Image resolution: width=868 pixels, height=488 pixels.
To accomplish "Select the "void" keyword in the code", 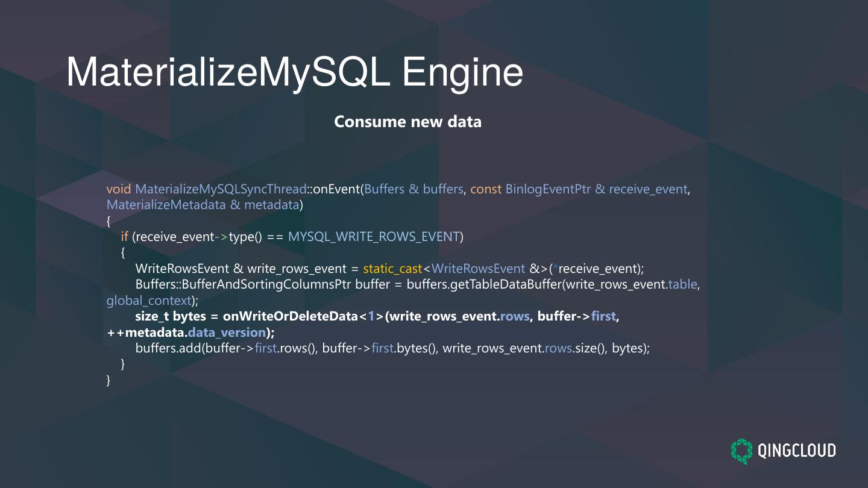I will pos(119,189).
